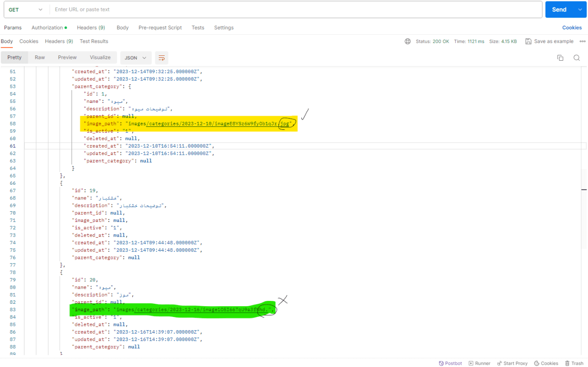This screenshot has height=367, width=588.
Task: Open search in response icon
Action: (x=577, y=58)
